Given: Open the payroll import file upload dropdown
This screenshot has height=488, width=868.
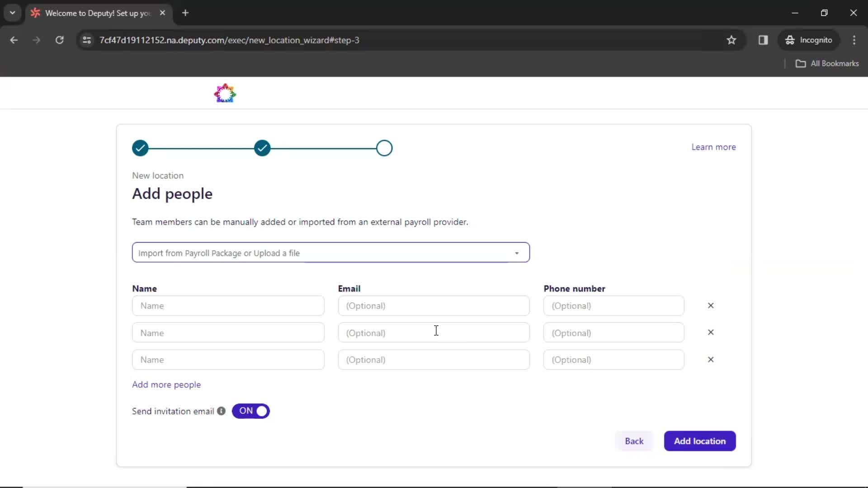Looking at the screenshot, I should pos(330,253).
